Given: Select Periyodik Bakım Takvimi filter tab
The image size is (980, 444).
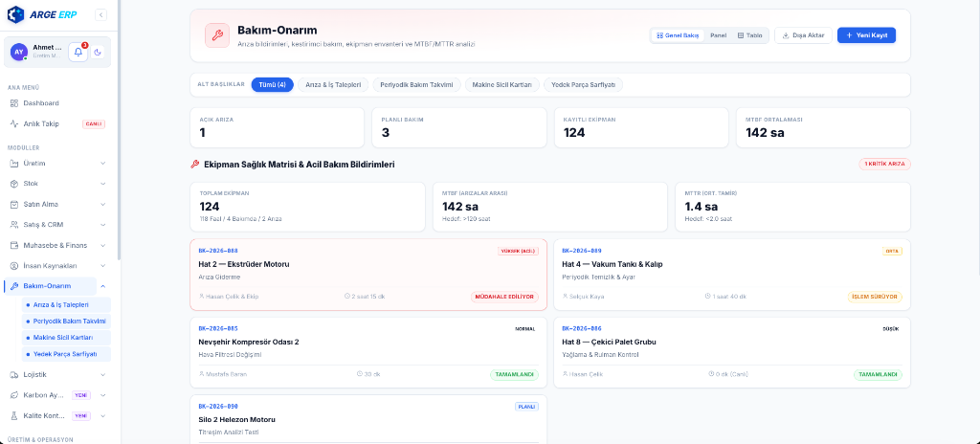Looking at the screenshot, I should [x=416, y=85].
